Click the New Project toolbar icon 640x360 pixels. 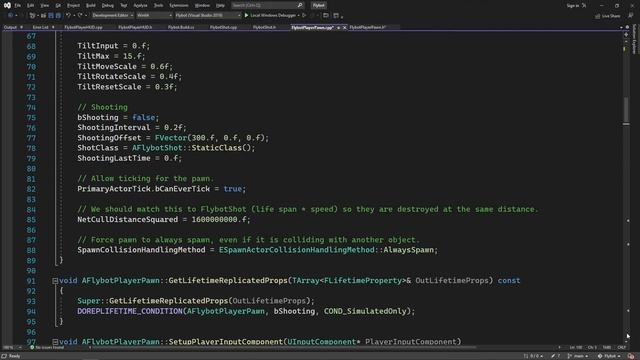tap(33, 16)
